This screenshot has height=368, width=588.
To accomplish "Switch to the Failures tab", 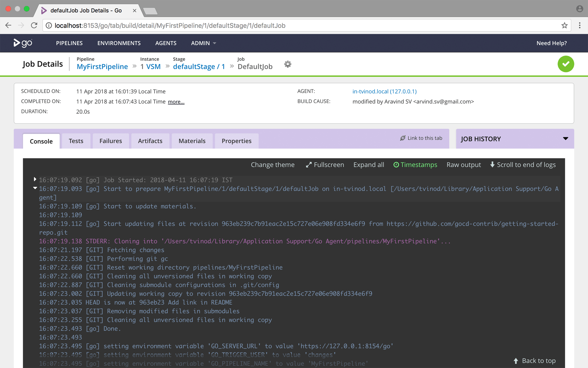I will [111, 141].
